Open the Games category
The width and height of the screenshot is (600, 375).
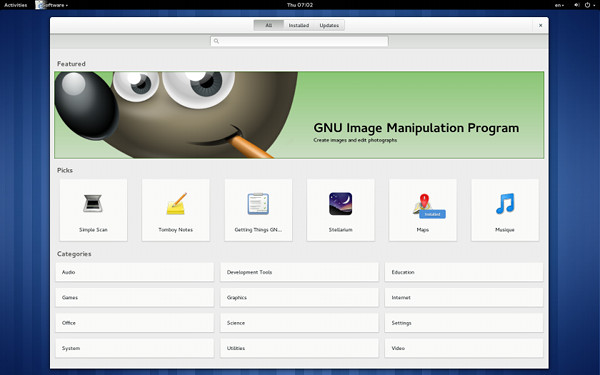click(x=135, y=297)
